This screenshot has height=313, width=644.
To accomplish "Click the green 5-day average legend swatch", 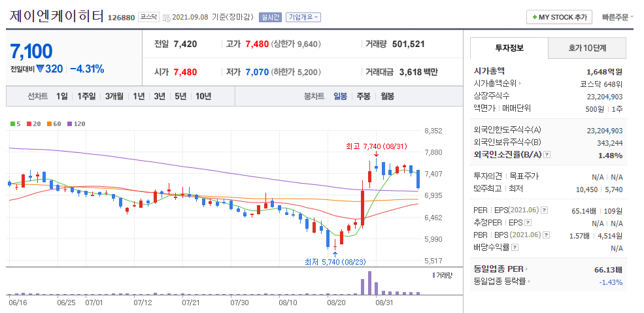I will (12, 124).
